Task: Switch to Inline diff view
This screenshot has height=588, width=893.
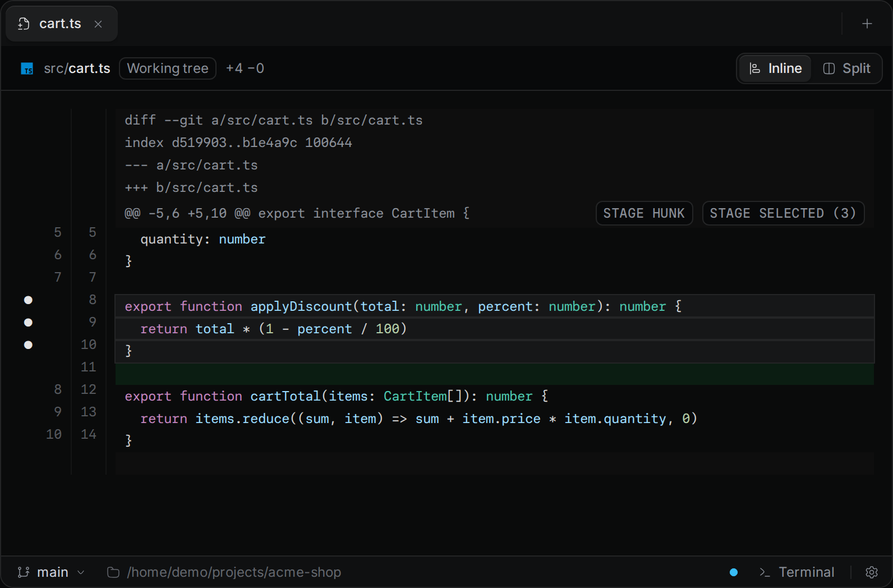Action: tap(775, 68)
